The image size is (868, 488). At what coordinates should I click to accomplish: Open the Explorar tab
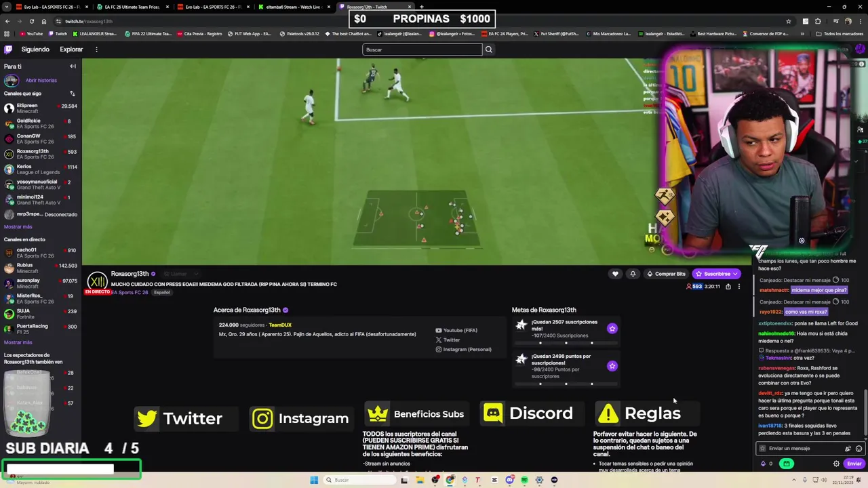point(71,49)
